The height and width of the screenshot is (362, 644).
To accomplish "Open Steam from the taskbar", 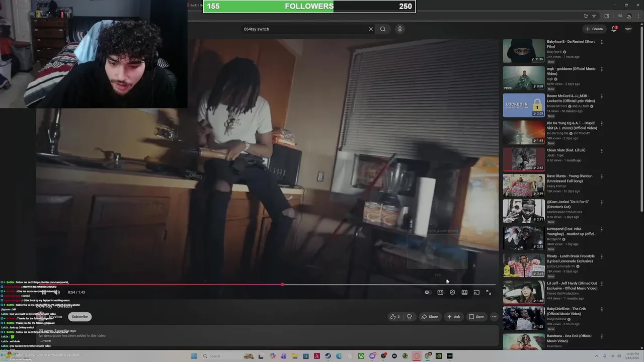I will point(328,356).
